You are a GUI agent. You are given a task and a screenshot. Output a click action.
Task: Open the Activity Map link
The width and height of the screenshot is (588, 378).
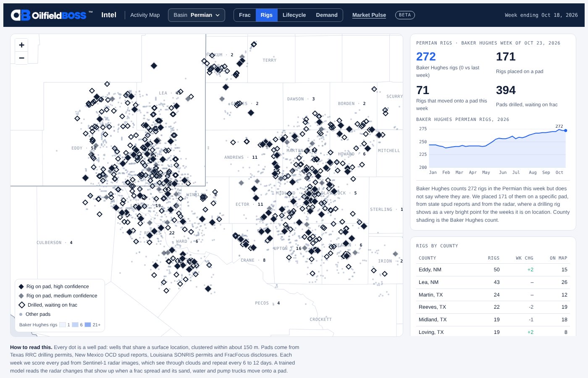[x=145, y=15]
